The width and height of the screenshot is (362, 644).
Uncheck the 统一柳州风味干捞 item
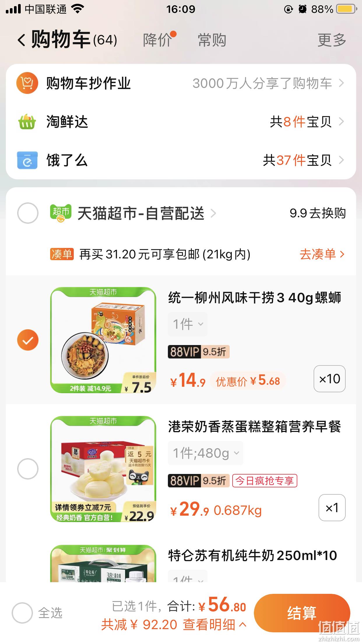point(28,340)
